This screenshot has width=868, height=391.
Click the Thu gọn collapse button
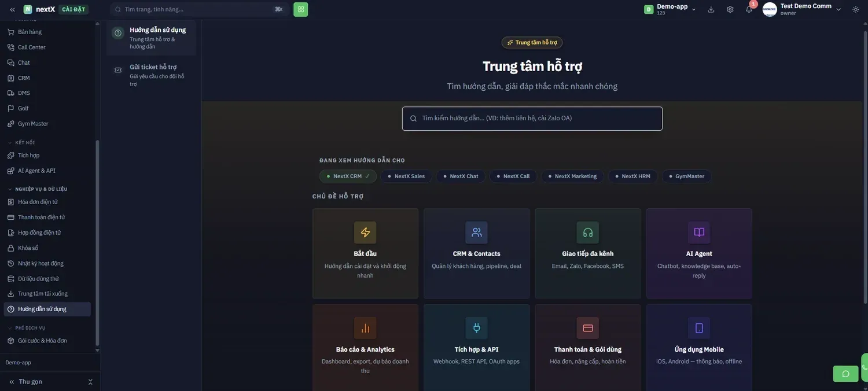25,382
